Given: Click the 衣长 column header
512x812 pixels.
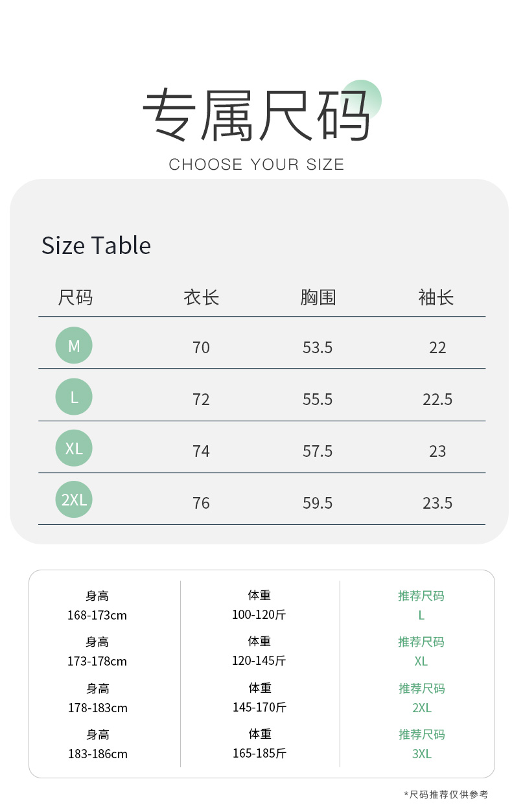Looking at the screenshot, I should pyautogui.click(x=201, y=297).
